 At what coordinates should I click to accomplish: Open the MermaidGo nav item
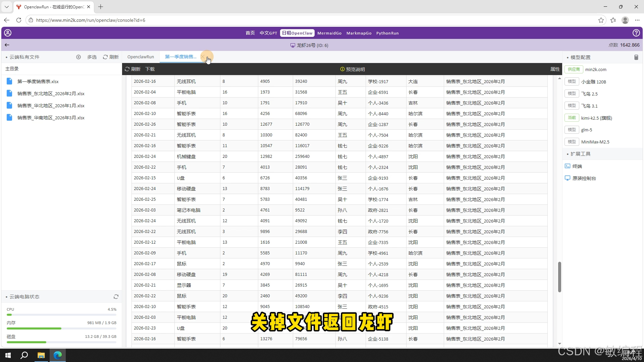tap(329, 33)
